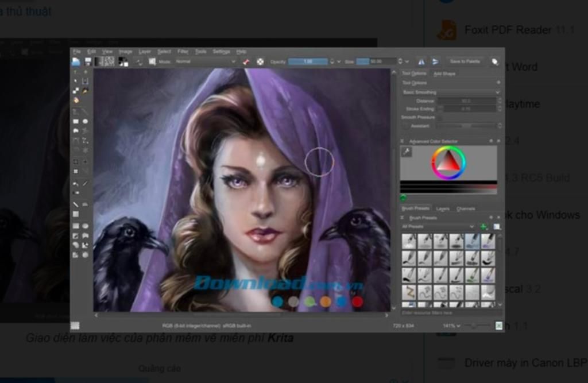Toggle the Smooth Pressure checkbox
Screen dimensions: 588x383
pyautogui.click(x=440, y=117)
